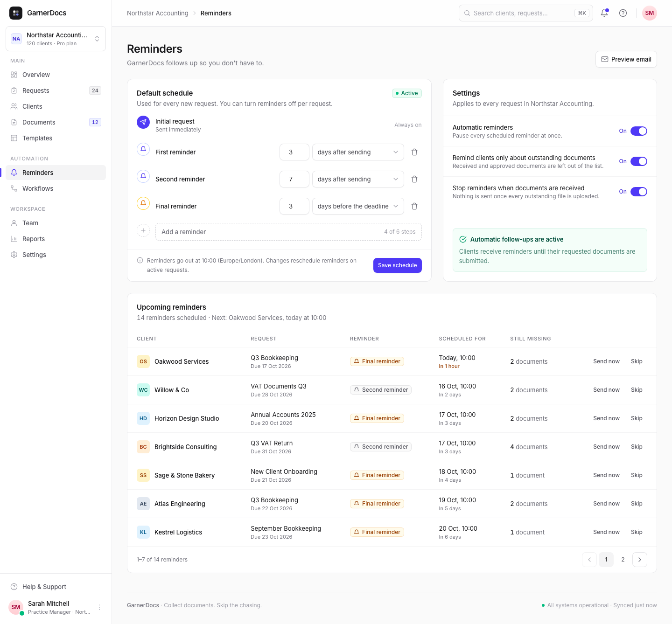Expand the Northstar Accounting workspace switcher
The width and height of the screenshot is (672, 624).
[56, 39]
